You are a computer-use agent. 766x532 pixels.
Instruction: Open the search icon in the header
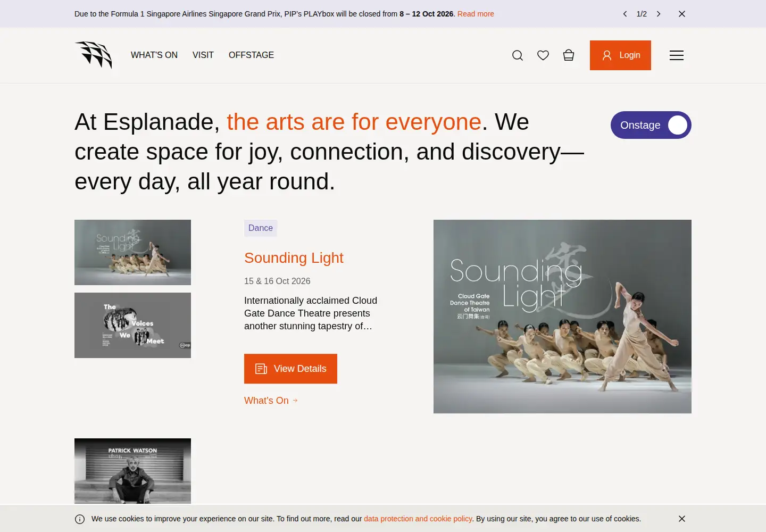518,55
